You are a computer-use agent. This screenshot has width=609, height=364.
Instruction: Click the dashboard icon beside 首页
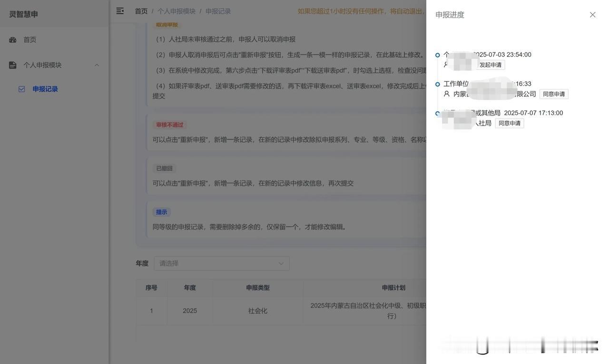click(13, 40)
